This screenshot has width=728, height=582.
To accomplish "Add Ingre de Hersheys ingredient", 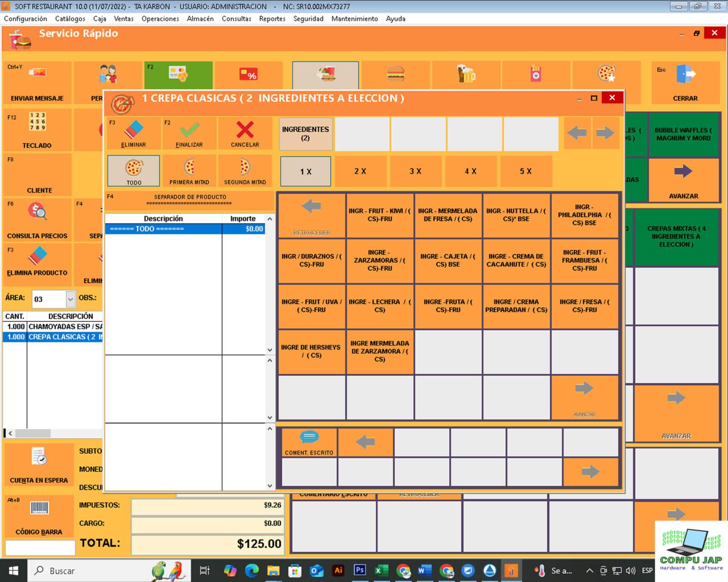I will click(x=312, y=352).
